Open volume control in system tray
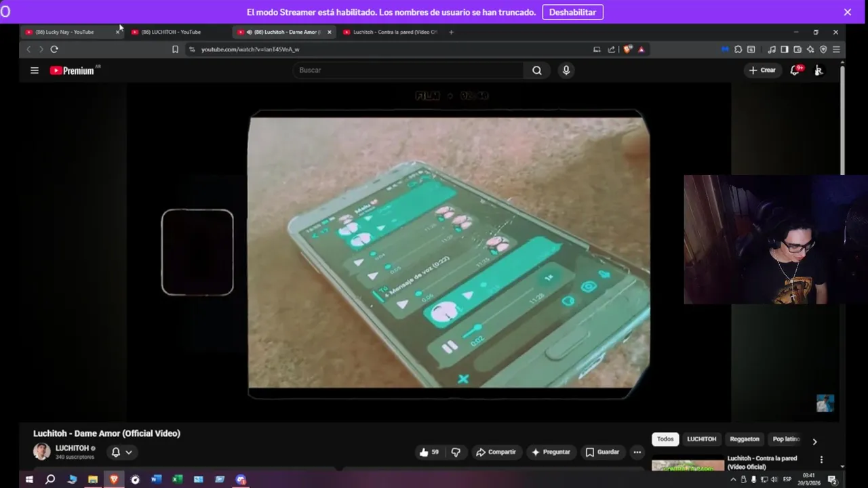This screenshot has width=868, height=488. tap(774, 479)
